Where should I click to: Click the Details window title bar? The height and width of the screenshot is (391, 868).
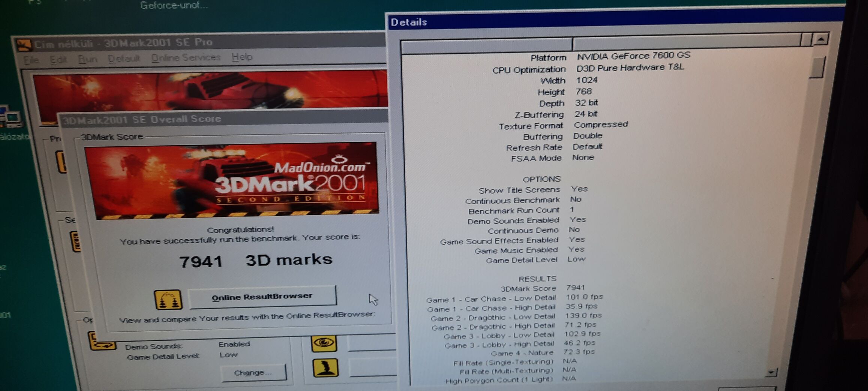coord(615,20)
